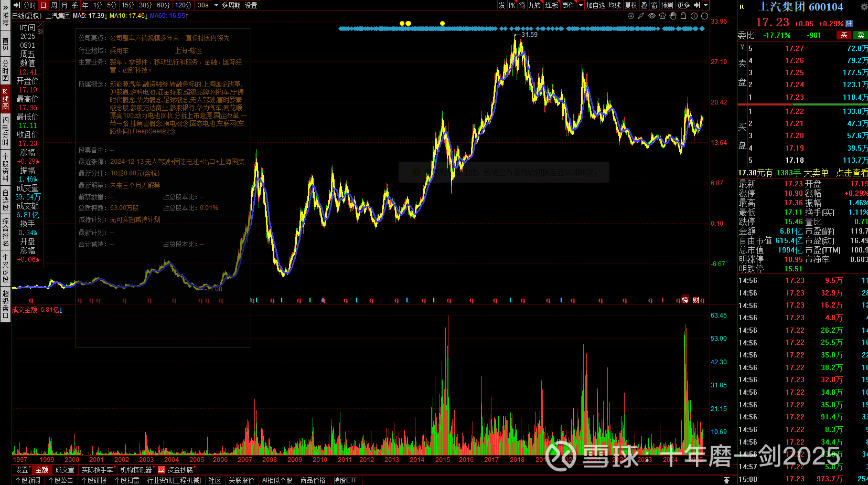Image resolution: width=868 pixels, height=485 pixels.
Task: Open 多周期 multi-period view
Action: coord(231,5)
